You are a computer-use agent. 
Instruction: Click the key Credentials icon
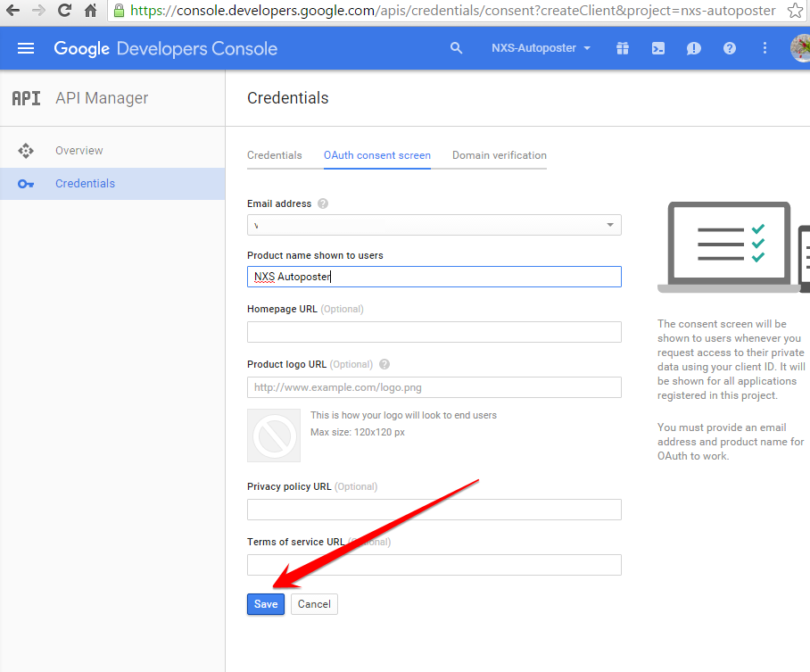(26, 184)
